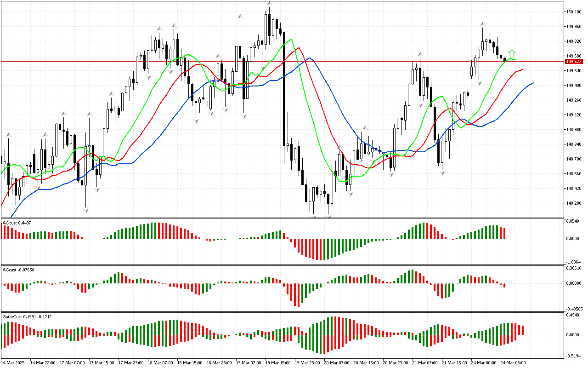Click the 149.960 price level

pos(575,27)
